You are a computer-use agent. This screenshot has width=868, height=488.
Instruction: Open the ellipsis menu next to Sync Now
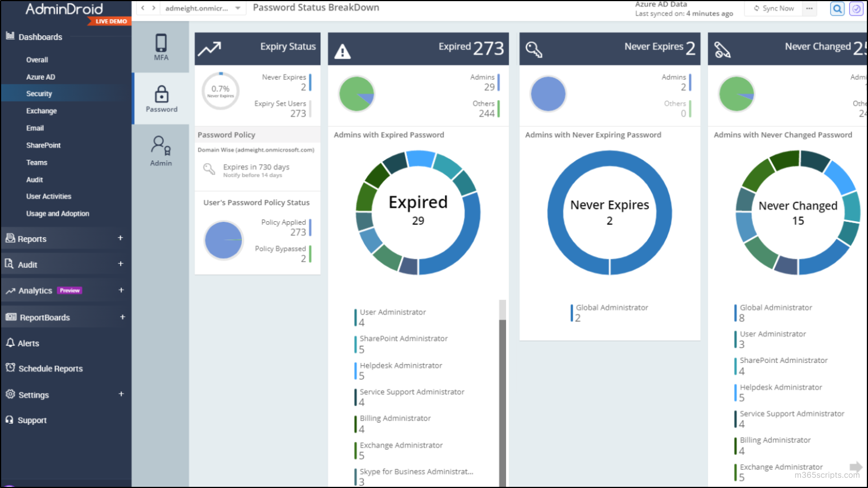coord(809,9)
